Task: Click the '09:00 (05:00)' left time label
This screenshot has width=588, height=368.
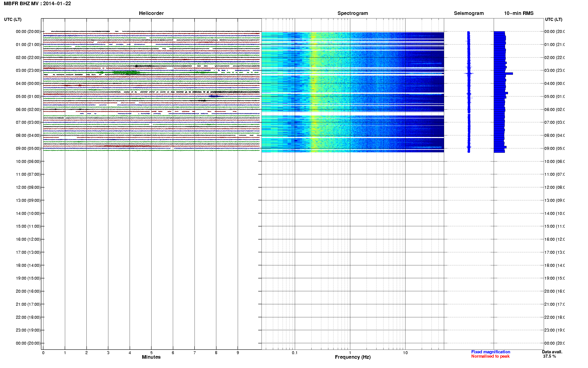Action: pyautogui.click(x=28, y=148)
